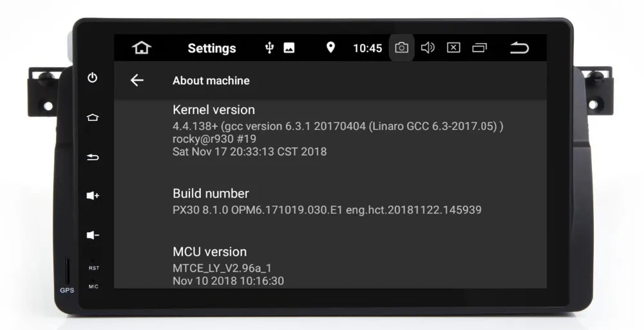Image resolution: width=644 pixels, height=330 pixels.
Task: Show recent apps with overlapping windows icon
Action: tap(479, 48)
